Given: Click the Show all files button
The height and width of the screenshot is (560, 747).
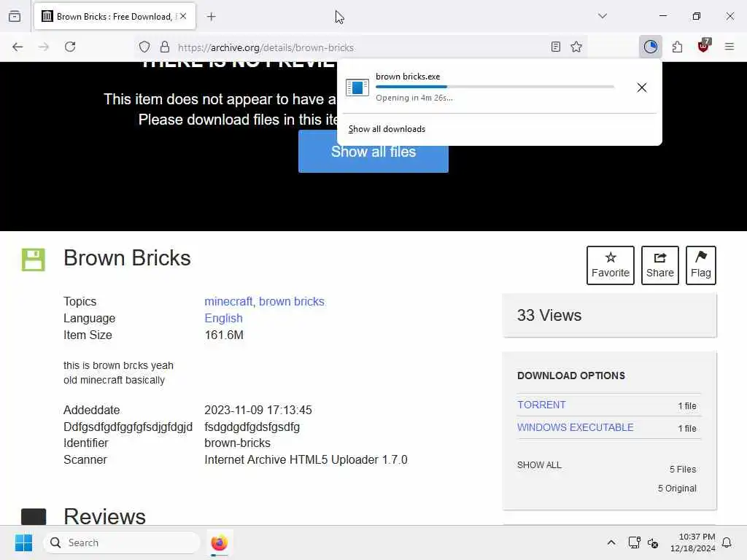Looking at the screenshot, I should pyautogui.click(x=373, y=152).
